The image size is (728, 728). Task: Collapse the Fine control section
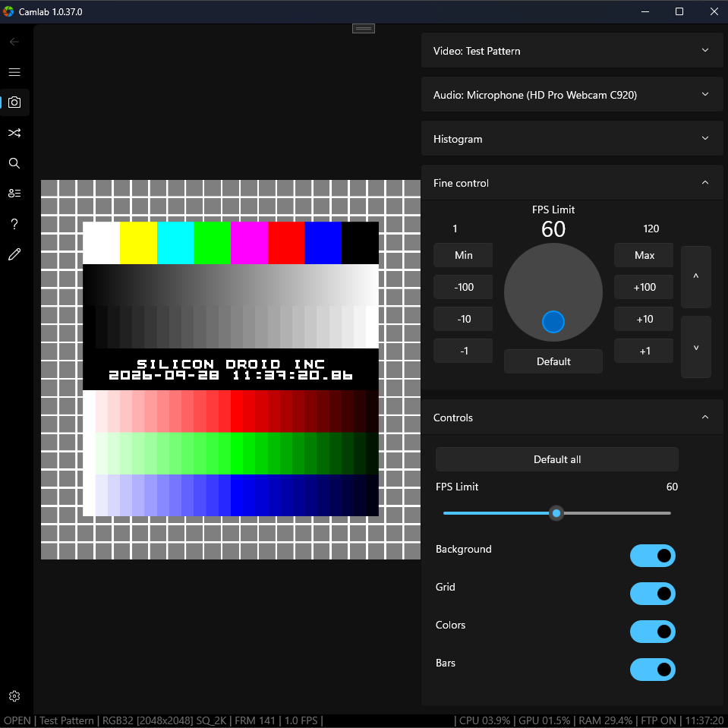[x=572, y=183]
